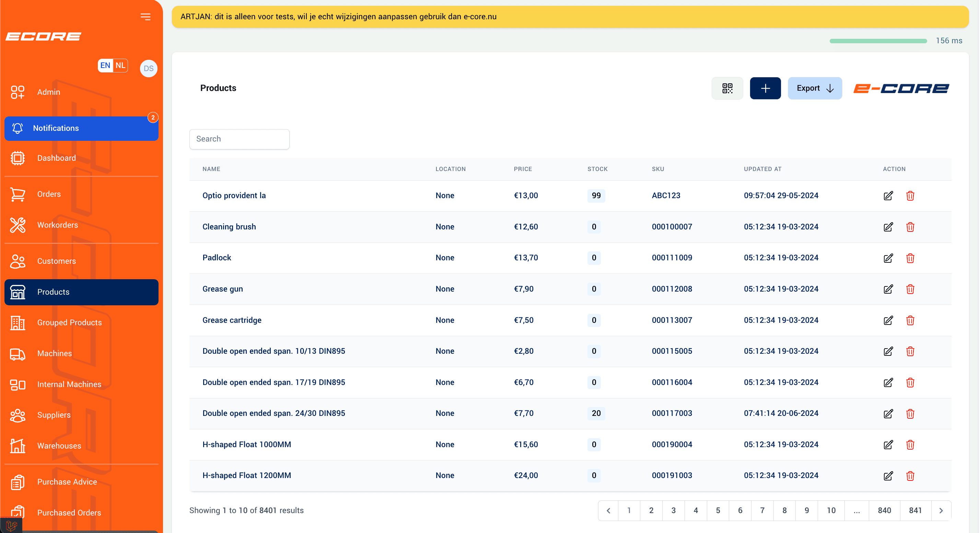The image size is (980, 533).
Task: Click the product Search field
Action: 239,139
